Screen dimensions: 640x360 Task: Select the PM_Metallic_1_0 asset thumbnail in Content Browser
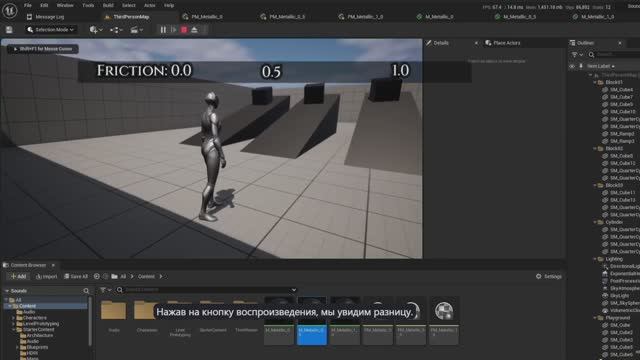[444, 321]
